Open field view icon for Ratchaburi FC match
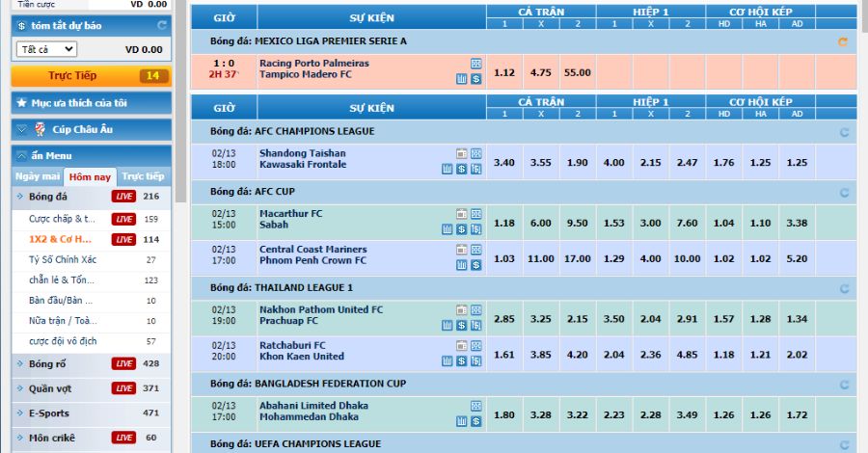The width and height of the screenshot is (868, 453). (476, 346)
